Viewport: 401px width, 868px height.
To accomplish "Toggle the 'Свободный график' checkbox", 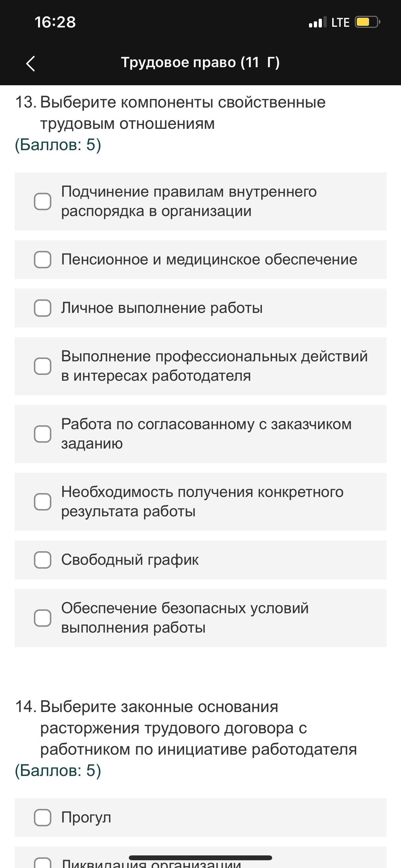I will point(43,560).
